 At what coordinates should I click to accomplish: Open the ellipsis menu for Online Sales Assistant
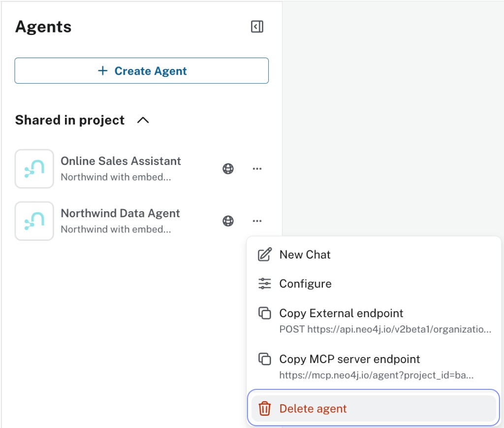pyautogui.click(x=257, y=168)
